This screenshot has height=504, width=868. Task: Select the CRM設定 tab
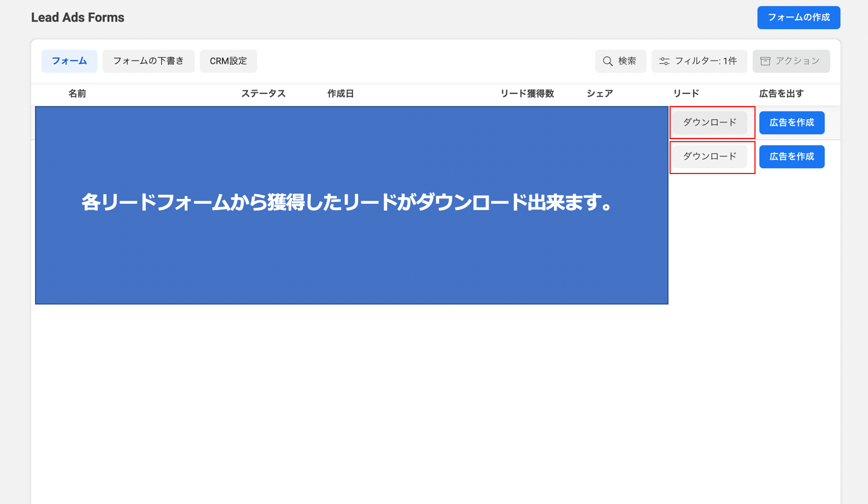point(228,61)
